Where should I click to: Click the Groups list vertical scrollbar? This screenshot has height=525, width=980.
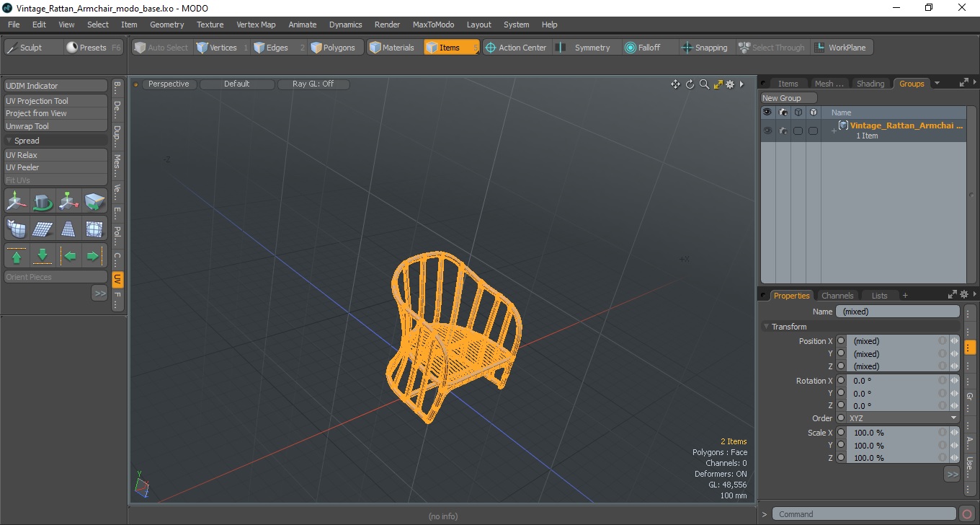pos(971,195)
